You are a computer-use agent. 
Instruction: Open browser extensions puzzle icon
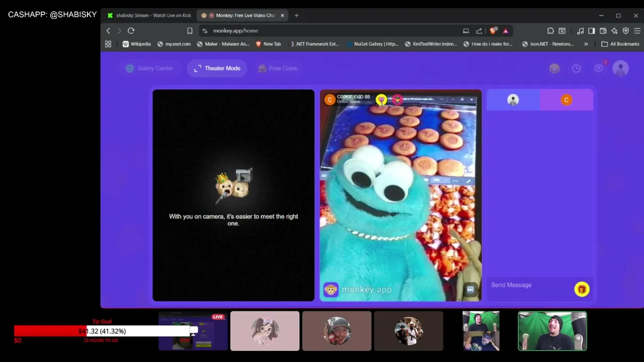[550, 31]
